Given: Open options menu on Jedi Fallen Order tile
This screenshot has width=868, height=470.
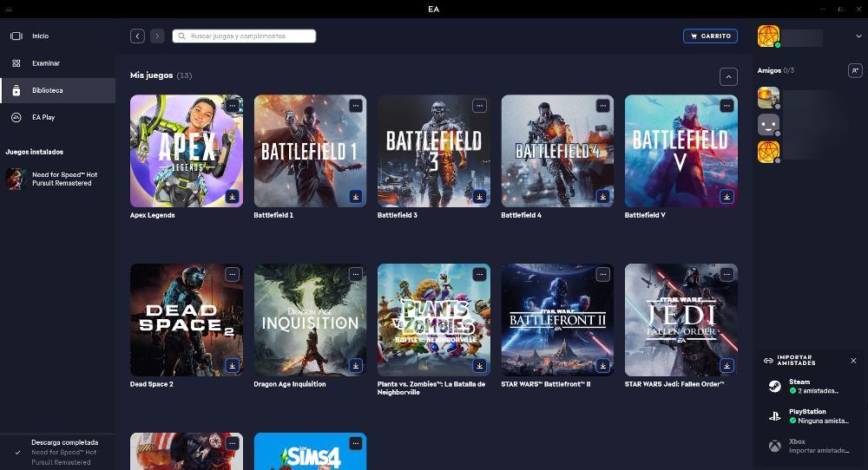Looking at the screenshot, I should [727, 274].
